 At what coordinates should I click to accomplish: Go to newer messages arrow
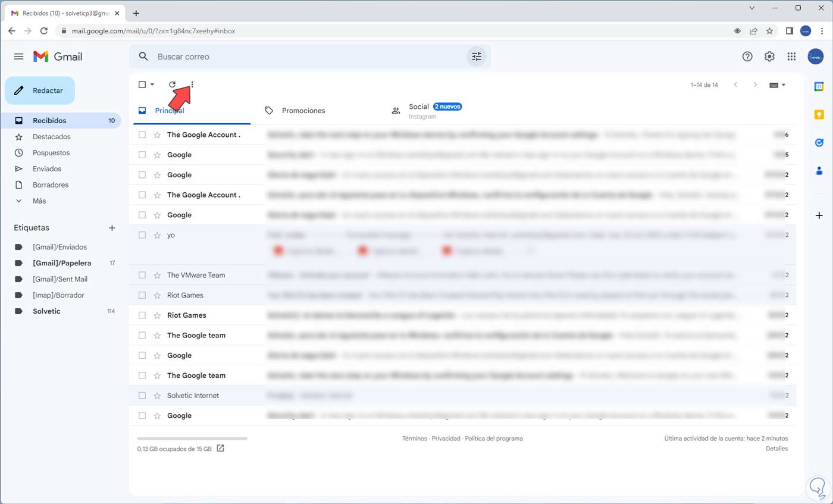click(735, 84)
